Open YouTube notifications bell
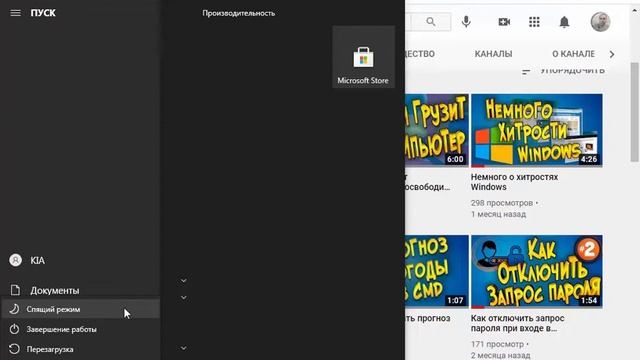This screenshot has height=360, width=640. click(x=564, y=22)
